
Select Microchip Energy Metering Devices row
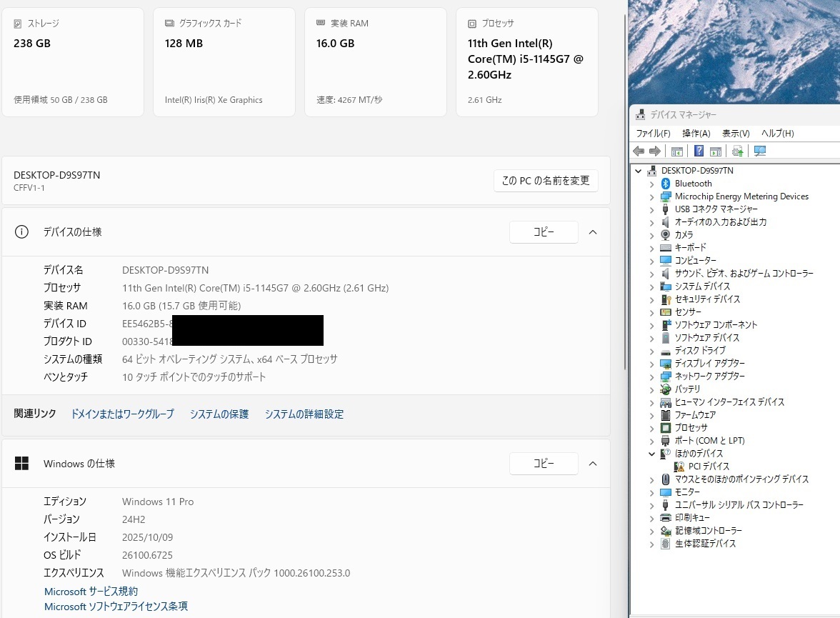point(741,196)
